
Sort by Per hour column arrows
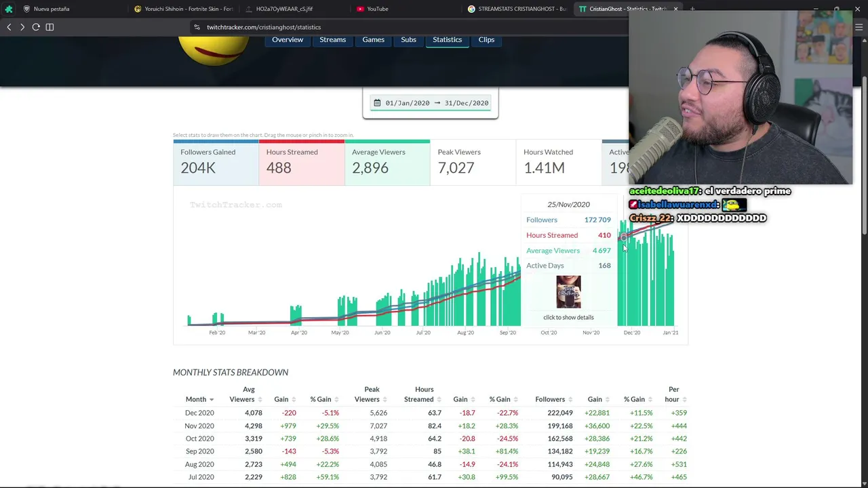[684, 400]
